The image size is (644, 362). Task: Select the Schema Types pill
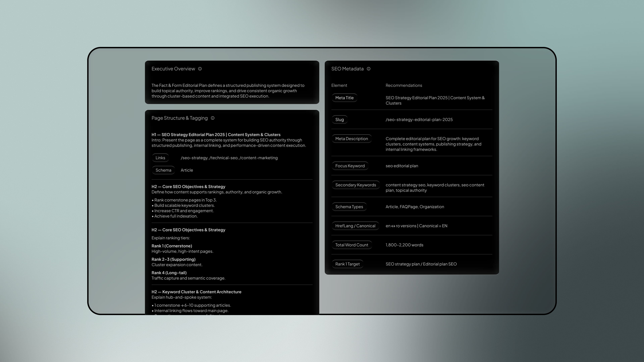(349, 207)
